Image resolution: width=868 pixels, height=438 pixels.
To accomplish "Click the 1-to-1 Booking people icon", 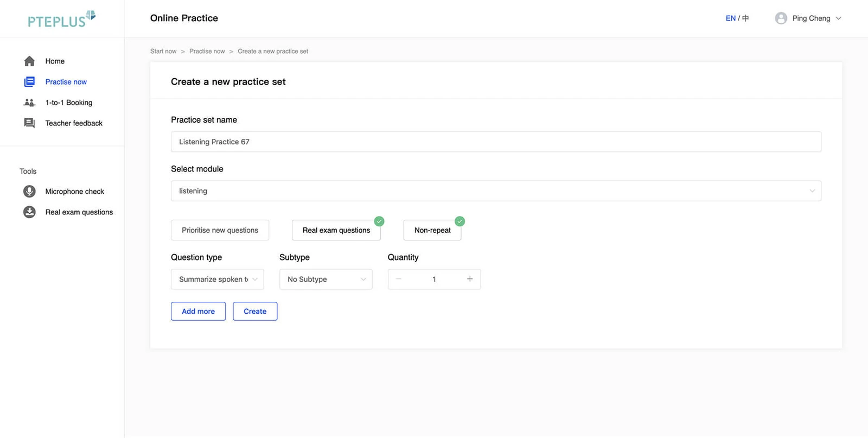I will [x=29, y=103].
